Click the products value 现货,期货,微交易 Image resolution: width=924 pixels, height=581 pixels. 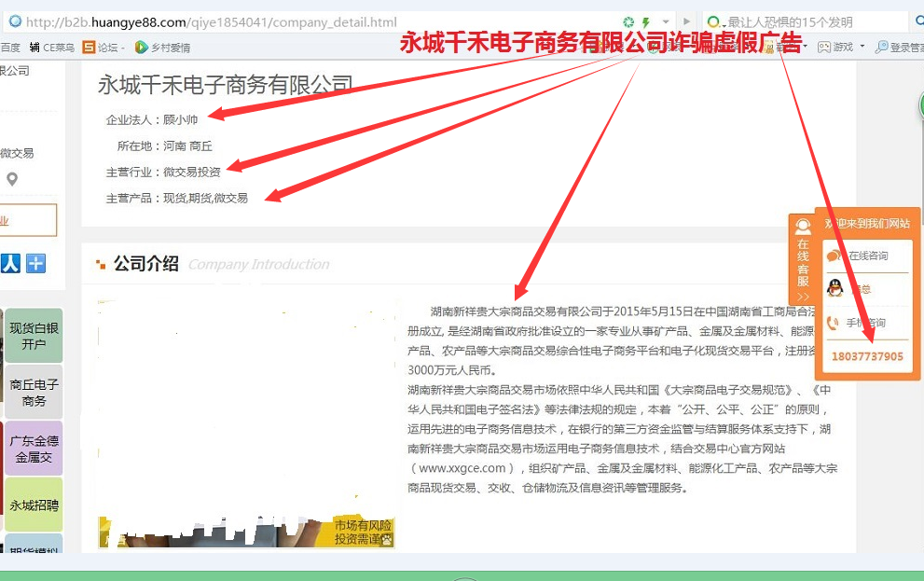[205, 198]
